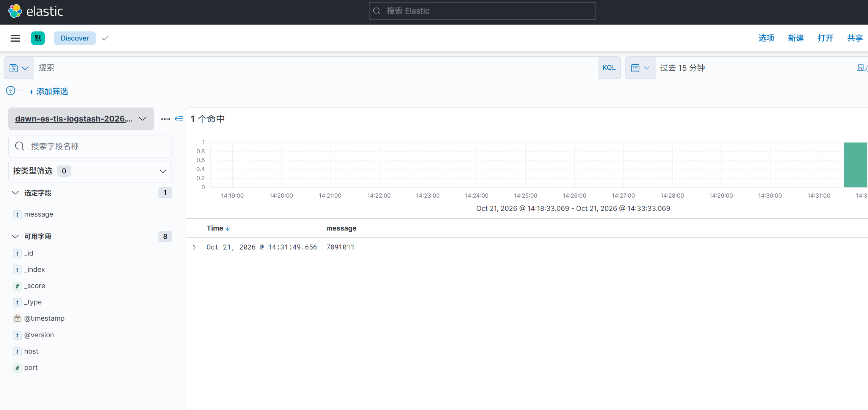Select the _type field
868x410 pixels.
tap(33, 302)
